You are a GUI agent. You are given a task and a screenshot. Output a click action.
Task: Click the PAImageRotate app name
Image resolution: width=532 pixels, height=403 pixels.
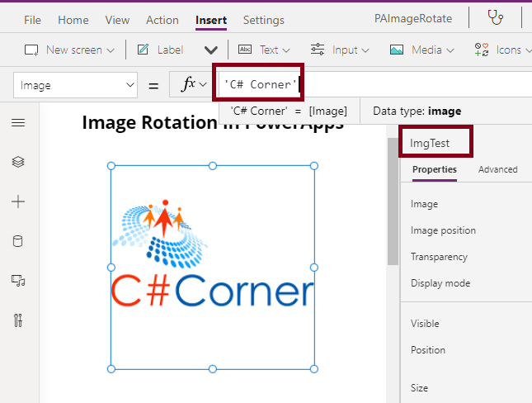tap(413, 18)
